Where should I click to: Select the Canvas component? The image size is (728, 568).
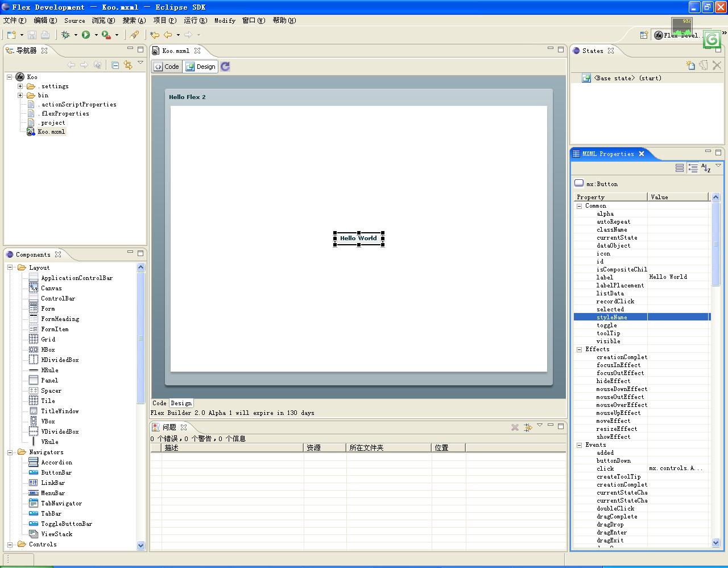51,288
